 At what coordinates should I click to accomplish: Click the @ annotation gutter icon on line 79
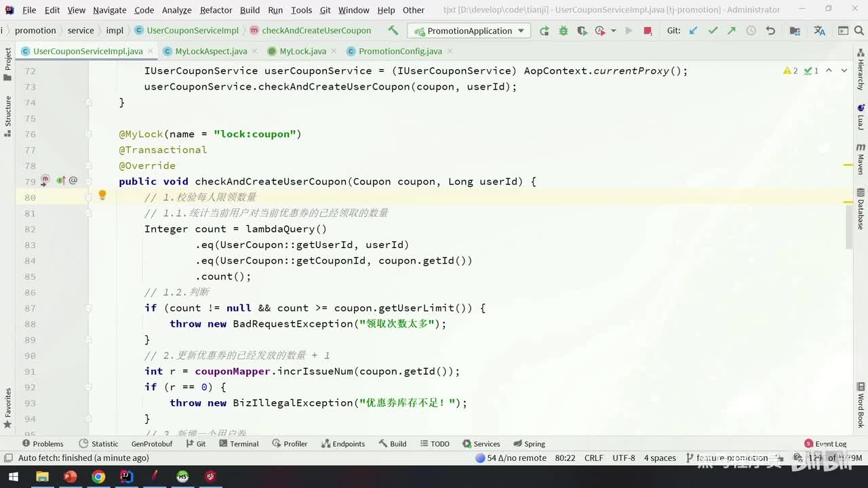(x=73, y=180)
